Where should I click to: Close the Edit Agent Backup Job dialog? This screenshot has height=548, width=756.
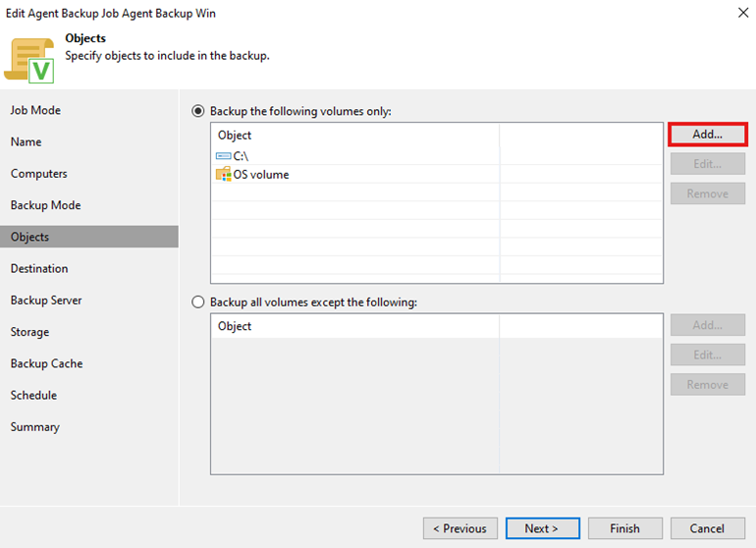coord(742,13)
